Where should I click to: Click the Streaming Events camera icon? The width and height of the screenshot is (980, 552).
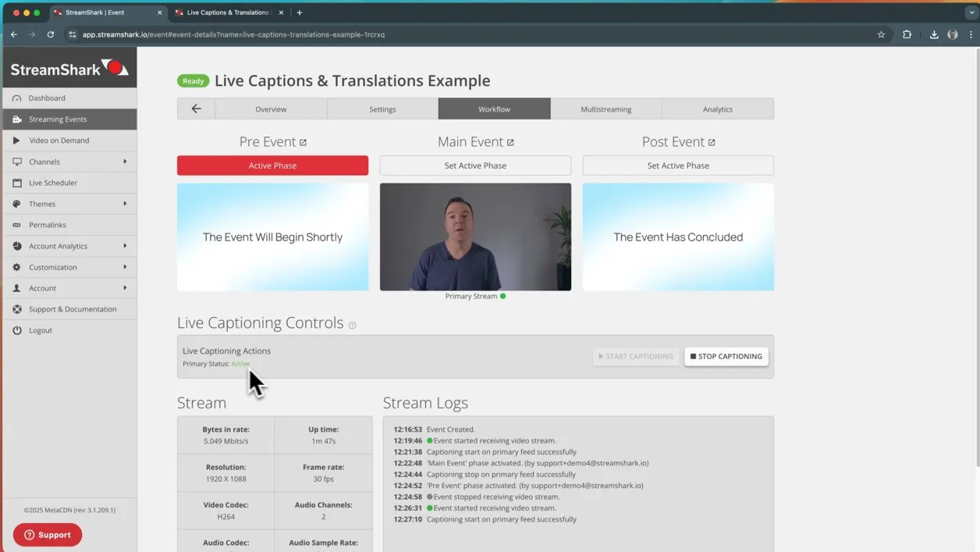tap(17, 119)
